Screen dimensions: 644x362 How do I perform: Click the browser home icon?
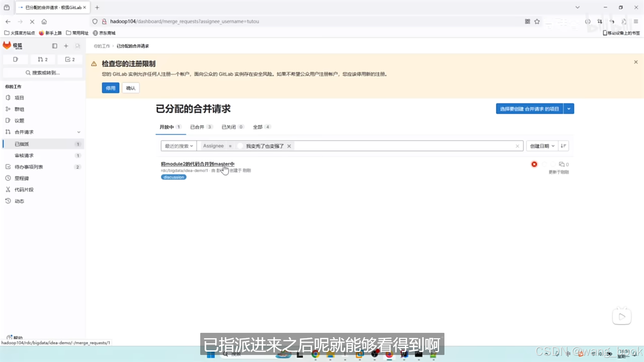point(44,21)
